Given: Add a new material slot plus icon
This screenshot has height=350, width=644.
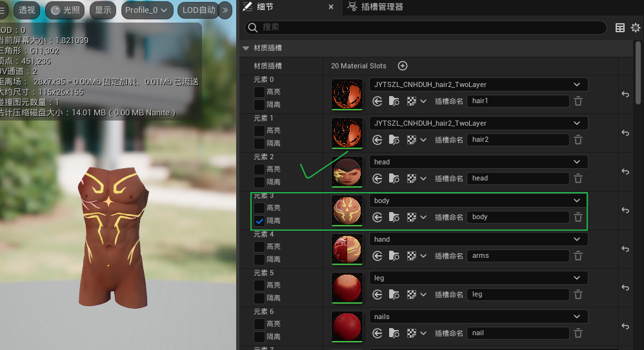Looking at the screenshot, I should 403,66.
